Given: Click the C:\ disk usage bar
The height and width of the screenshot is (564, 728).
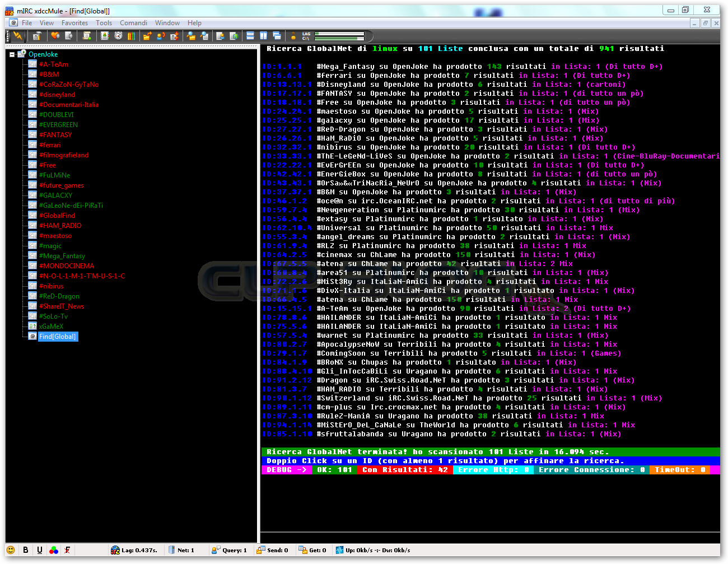Looking at the screenshot, I should [339, 39].
